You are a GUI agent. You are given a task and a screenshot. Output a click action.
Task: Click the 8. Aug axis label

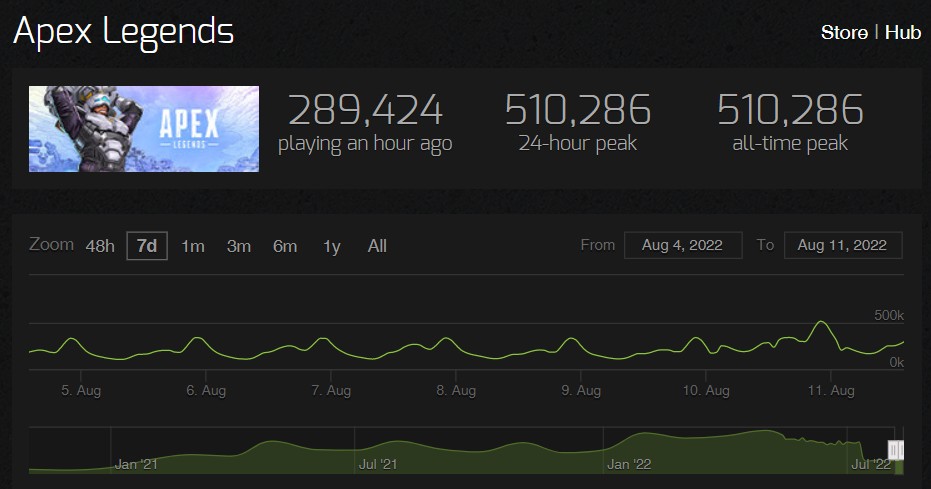click(x=456, y=390)
